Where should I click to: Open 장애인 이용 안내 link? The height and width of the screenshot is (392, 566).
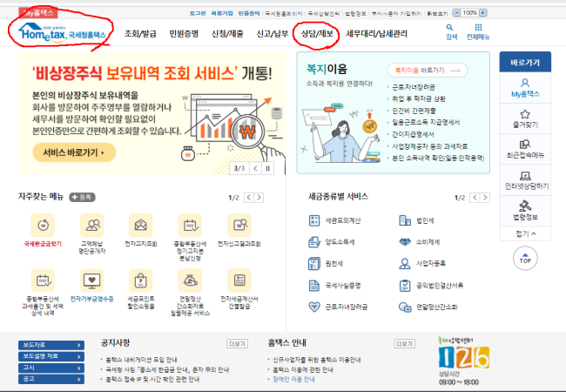pos(293,379)
